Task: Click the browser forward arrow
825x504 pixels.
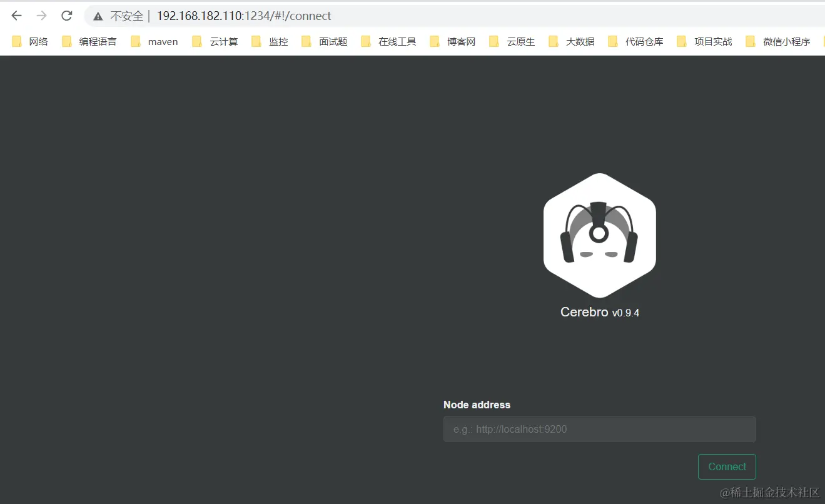Action: (x=42, y=16)
